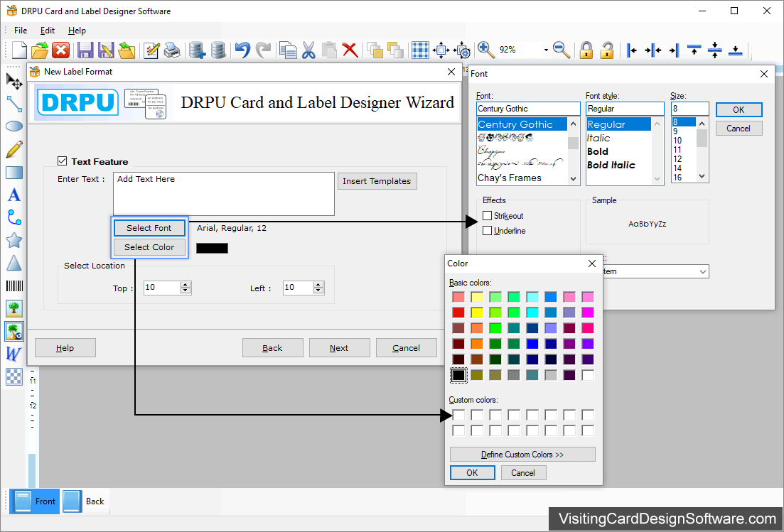The height and width of the screenshot is (532, 784).
Task: Open the File menu
Action: click(21, 31)
